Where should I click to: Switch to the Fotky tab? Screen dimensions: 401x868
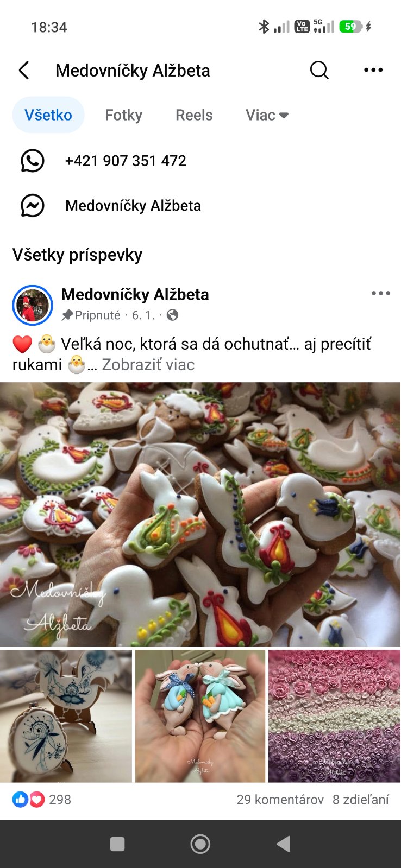pyautogui.click(x=124, y=115)
